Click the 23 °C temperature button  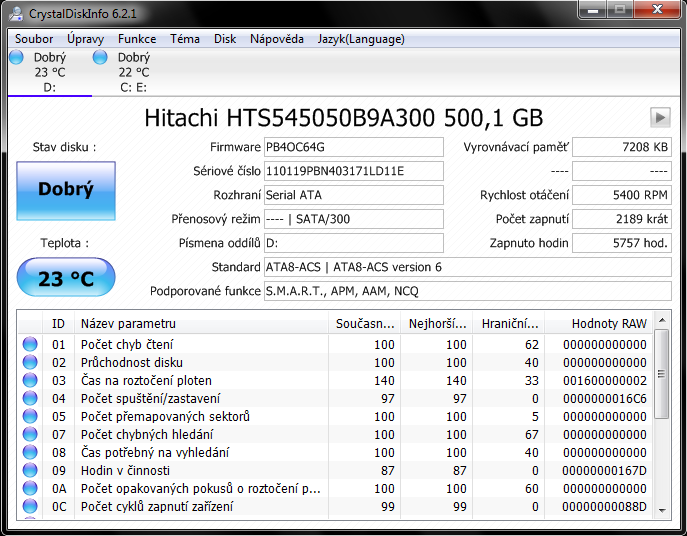coord(66,278)
